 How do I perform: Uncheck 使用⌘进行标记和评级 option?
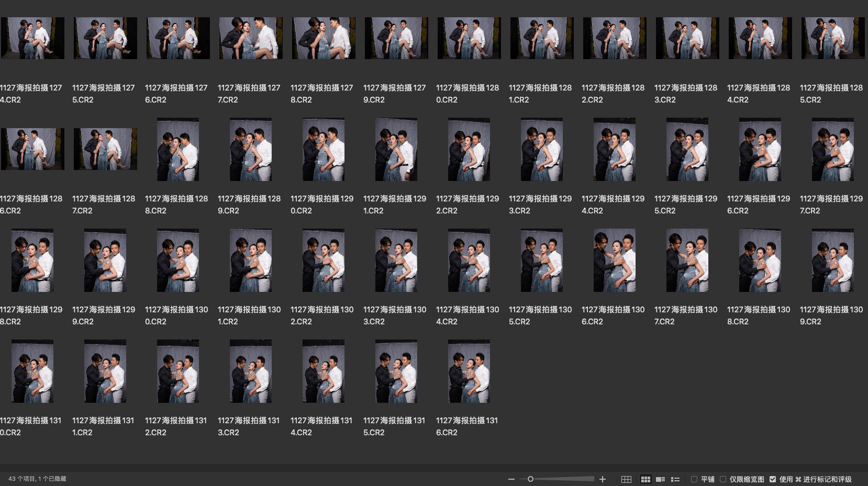773,479
